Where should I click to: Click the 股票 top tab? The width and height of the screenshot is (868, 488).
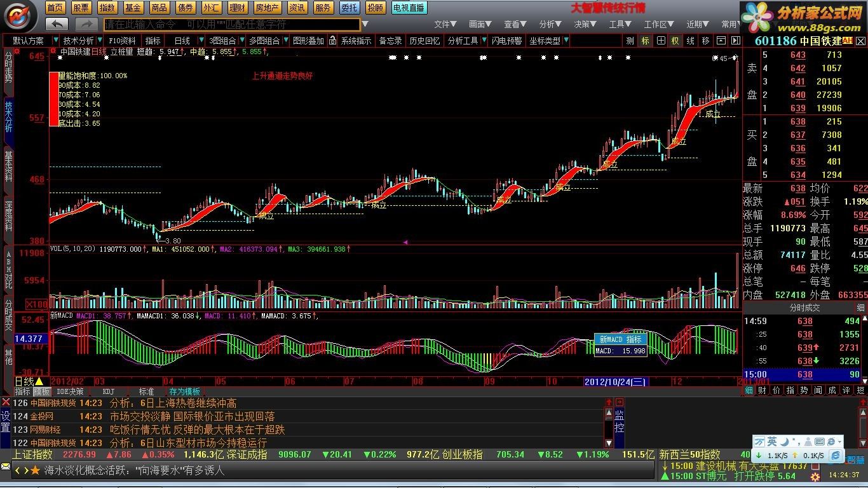tap(81, 8)
